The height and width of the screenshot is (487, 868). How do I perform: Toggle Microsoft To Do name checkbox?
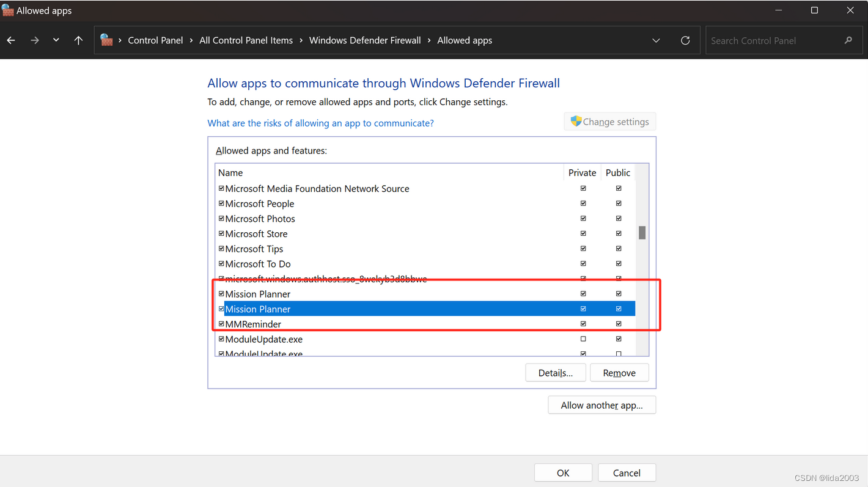coord(221,263)
